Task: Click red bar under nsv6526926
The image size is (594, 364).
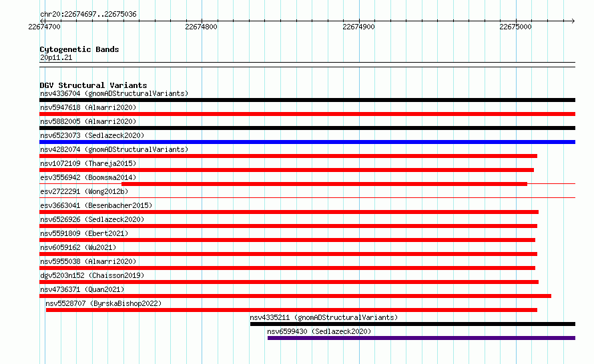Action: [x=288, y=226]
